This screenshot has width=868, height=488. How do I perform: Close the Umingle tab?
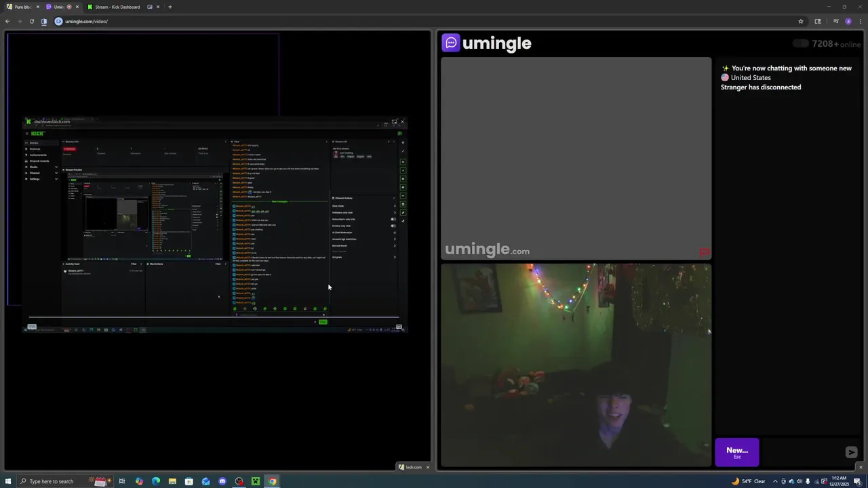pos(77,7)
